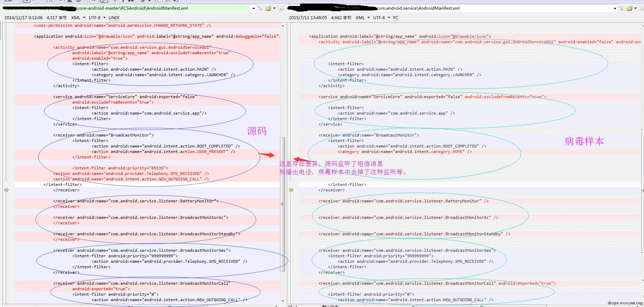
Task: Open the left file path history dropdown
Action: 254,8
